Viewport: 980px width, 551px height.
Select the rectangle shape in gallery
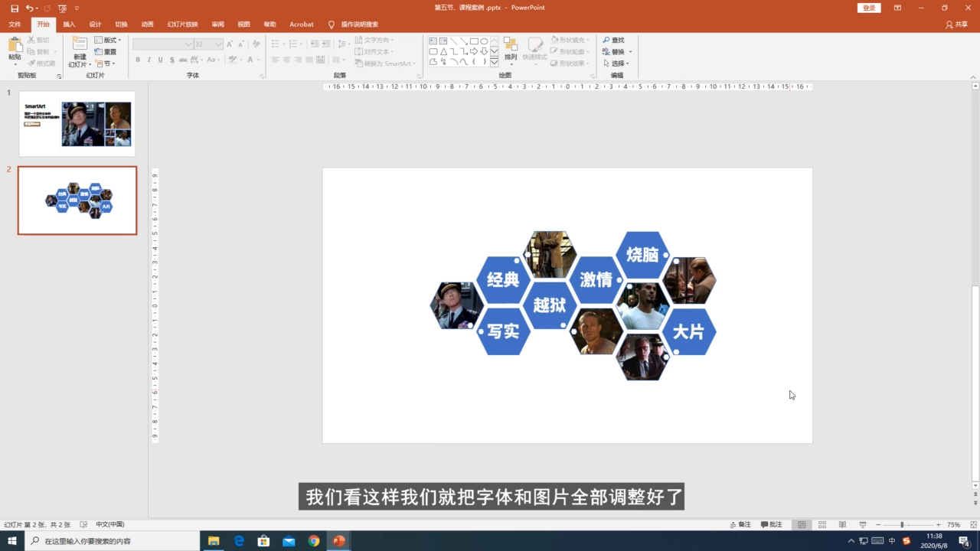(474, 41)
